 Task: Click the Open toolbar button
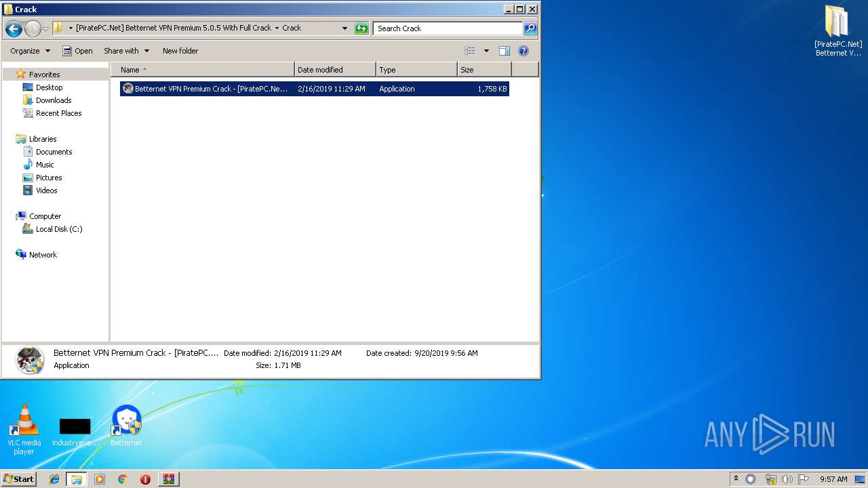(x=77, y=51)
